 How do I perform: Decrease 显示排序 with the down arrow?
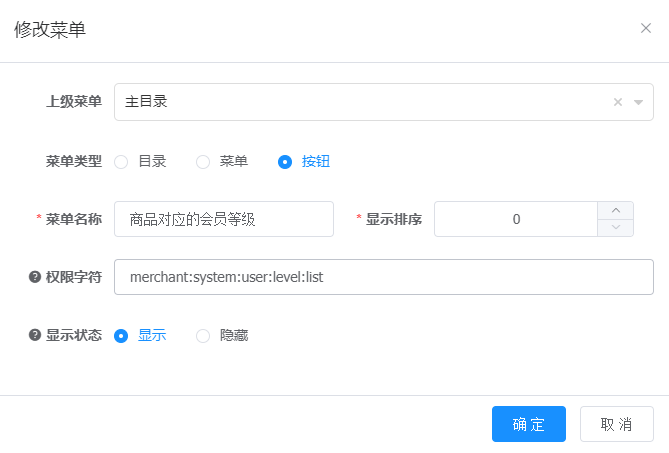(616, 228)
